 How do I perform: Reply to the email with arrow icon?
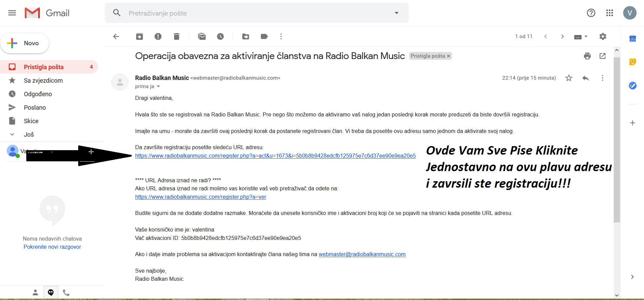586,78
